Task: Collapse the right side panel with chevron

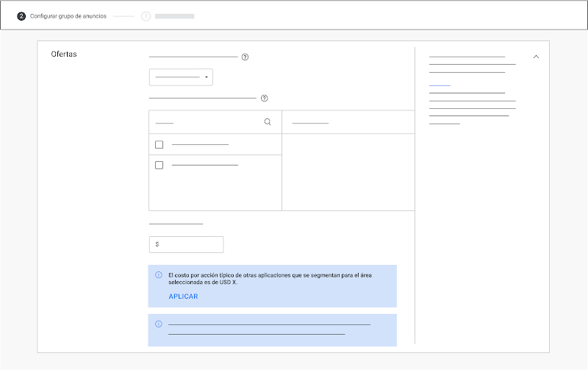Action: (x=536, y=57)
